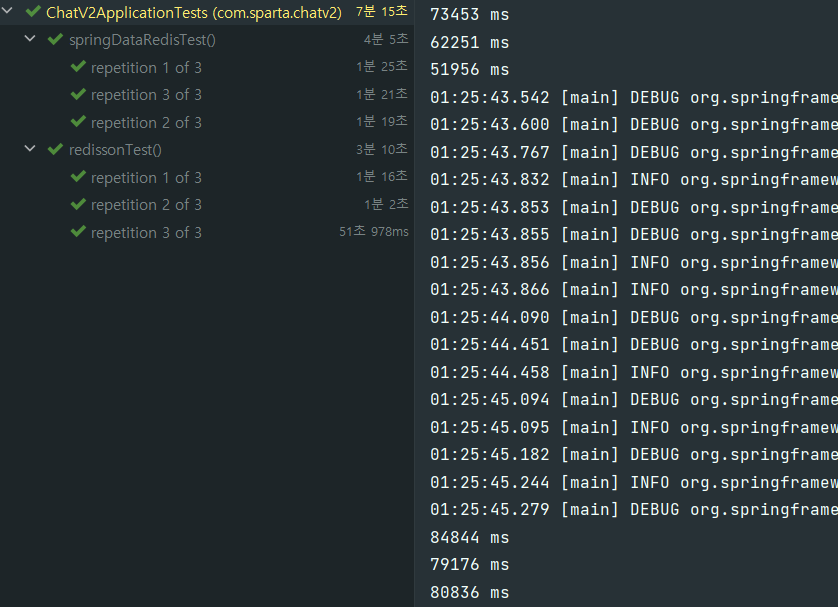Screen dimensions: 838x607
Task: Click log line at 01:25:43.600
Action: 634,125
